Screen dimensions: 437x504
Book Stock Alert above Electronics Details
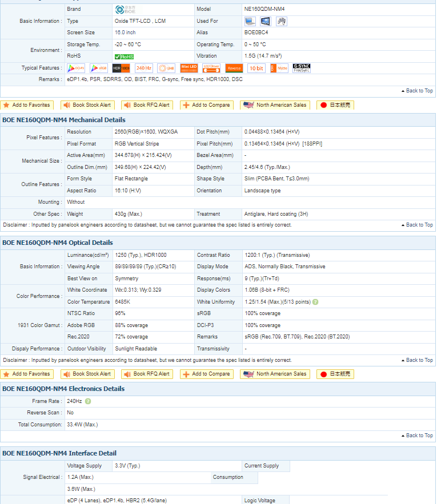point(87,374)
